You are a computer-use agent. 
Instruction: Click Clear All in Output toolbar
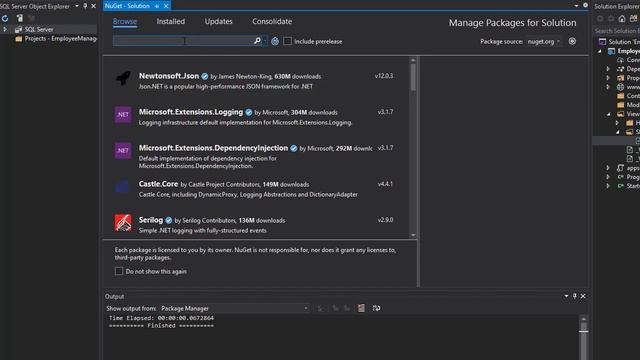tap(361, 308)
